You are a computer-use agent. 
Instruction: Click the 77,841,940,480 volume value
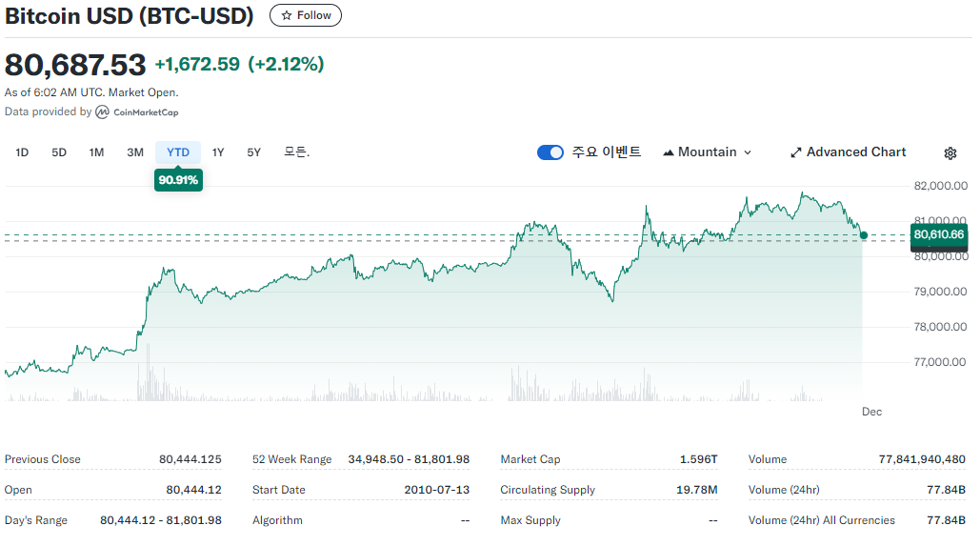coord(922,459)
